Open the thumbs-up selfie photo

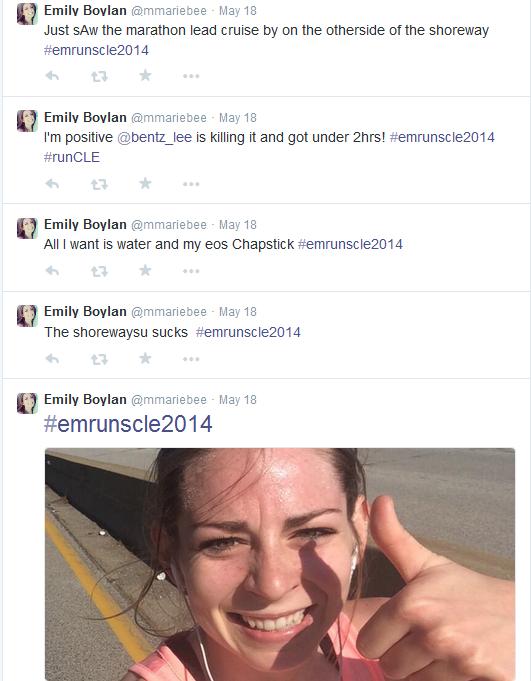point(280,564)
